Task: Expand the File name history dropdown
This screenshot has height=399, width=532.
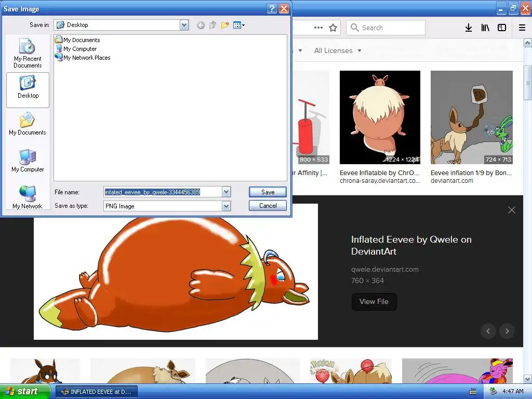Action: tap(227, 192)
